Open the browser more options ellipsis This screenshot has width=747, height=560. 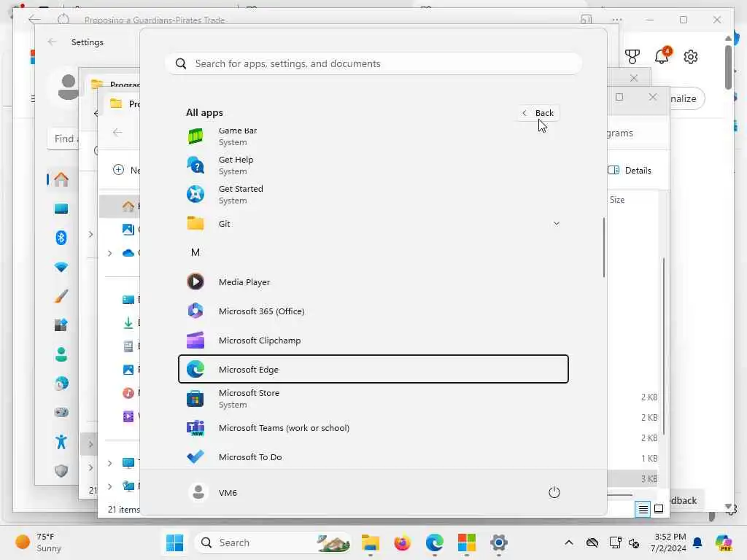(x=617, y=20)
